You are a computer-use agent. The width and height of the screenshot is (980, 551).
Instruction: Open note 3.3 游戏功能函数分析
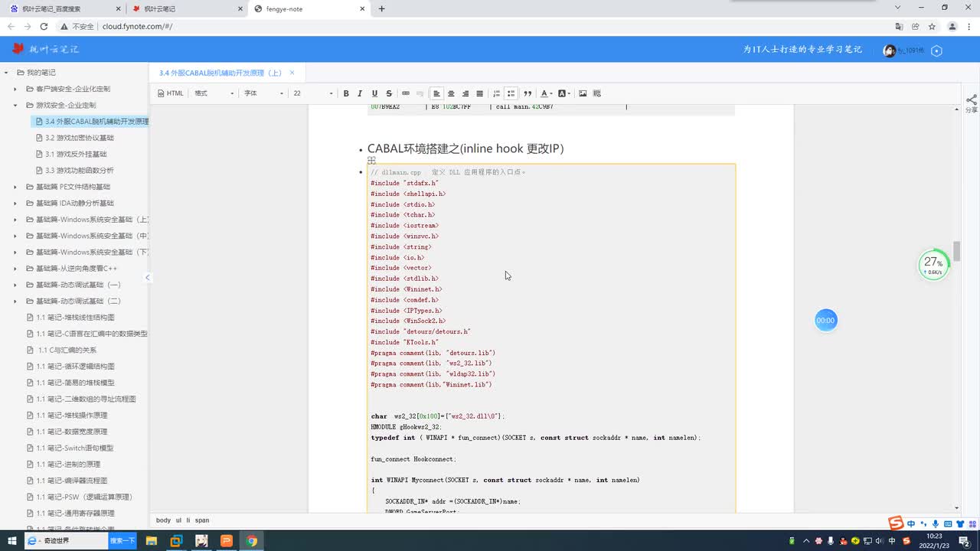(74, 170)
